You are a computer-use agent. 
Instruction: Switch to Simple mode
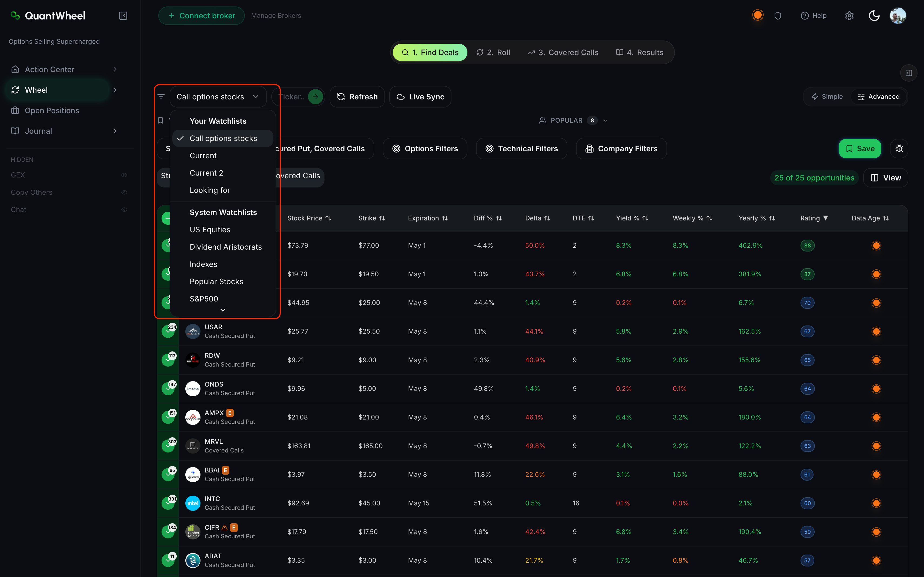(827, 96)
